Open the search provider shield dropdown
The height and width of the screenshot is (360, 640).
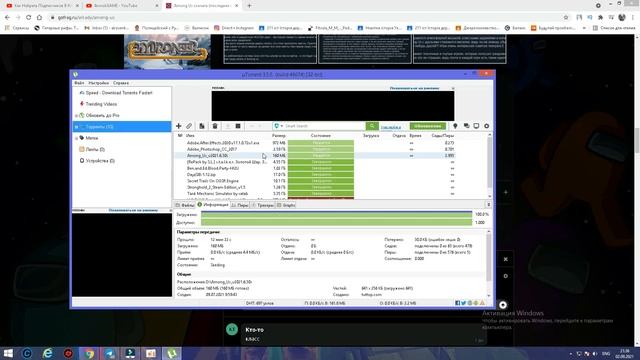coord(278,126)
